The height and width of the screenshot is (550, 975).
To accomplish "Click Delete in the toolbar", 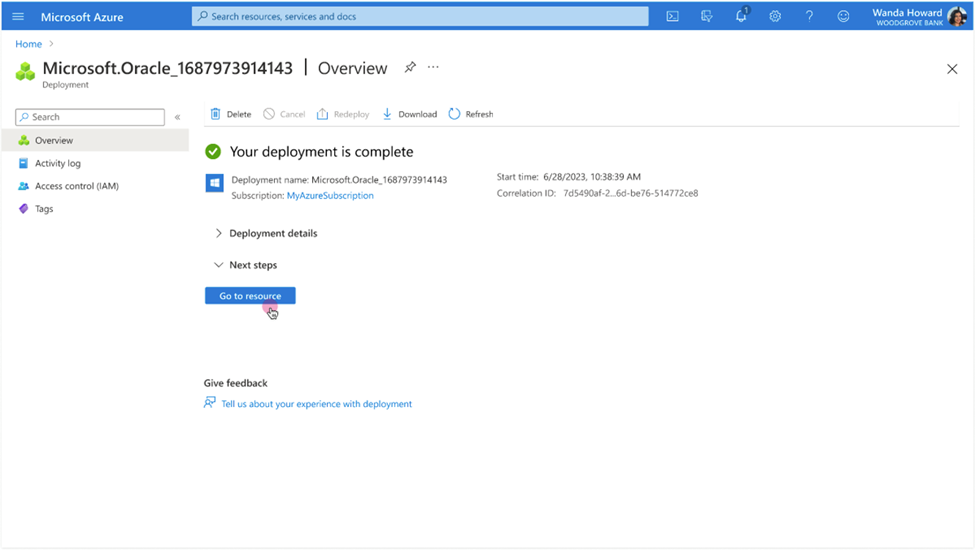I will 231,114.
